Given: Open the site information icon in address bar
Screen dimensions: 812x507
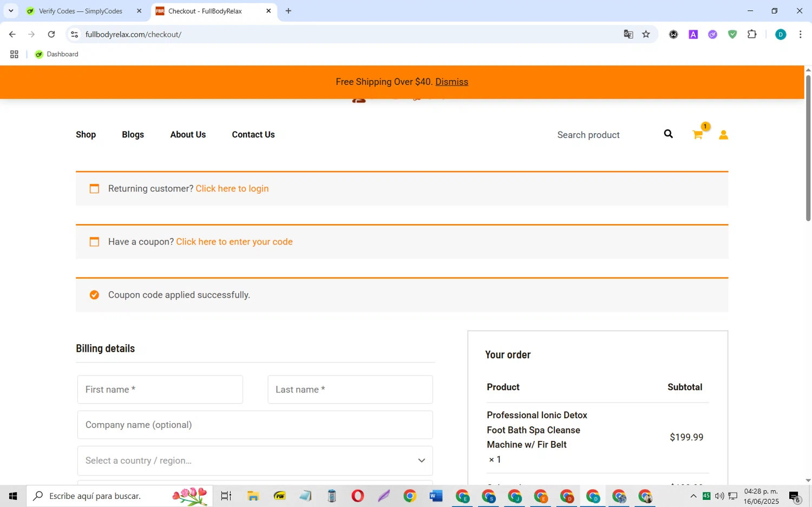Looking at the screenshot, I should pyautogui.click(x=75, y=34).
